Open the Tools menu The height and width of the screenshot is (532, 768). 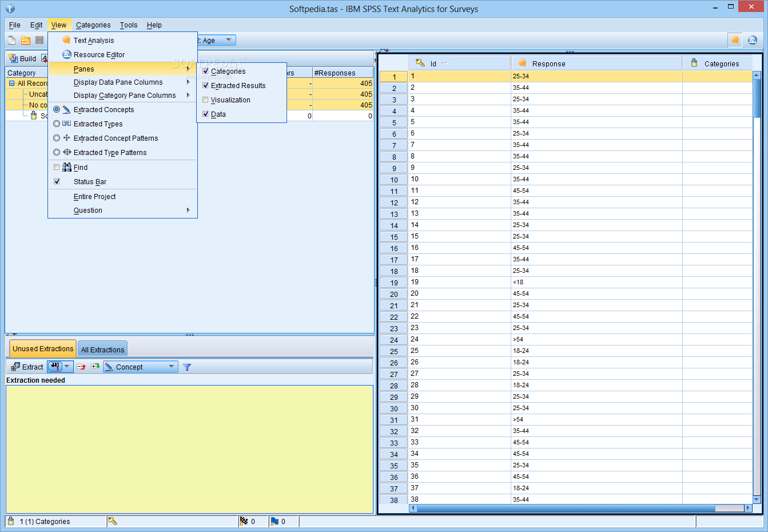point(129,25)
